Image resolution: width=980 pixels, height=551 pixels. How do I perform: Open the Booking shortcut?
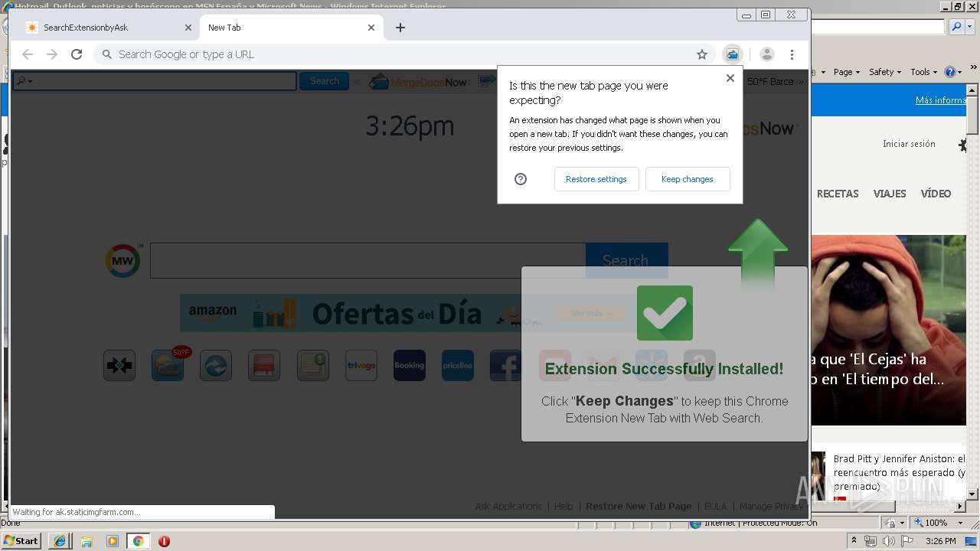[410, 366]
